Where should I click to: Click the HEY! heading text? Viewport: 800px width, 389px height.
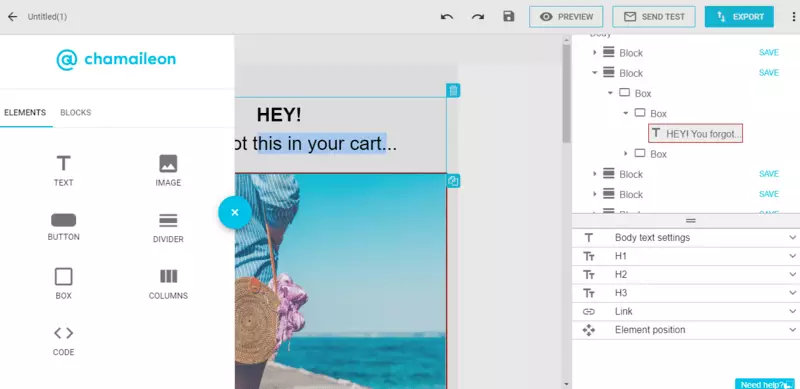tap(279, 115)
